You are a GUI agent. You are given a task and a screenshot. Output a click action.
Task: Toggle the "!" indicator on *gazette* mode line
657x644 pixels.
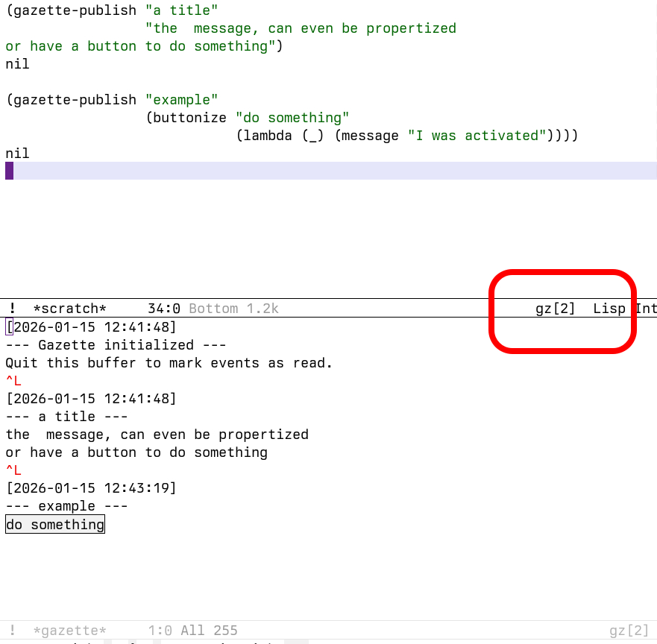tap(11, 630)
